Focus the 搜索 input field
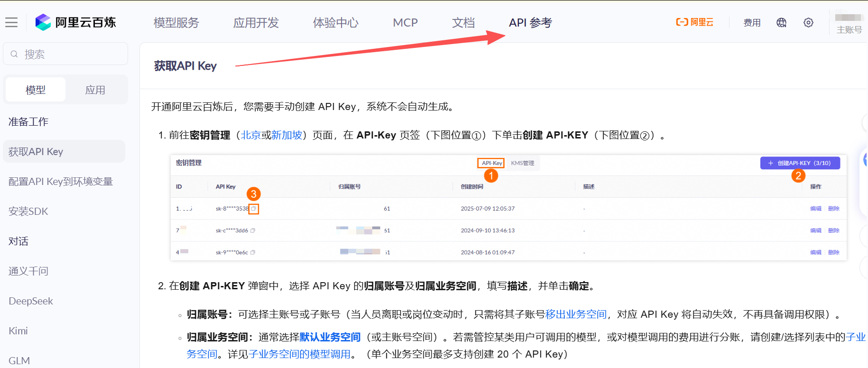The width and height of the screenshot is (868, 368). pos(65,54)
